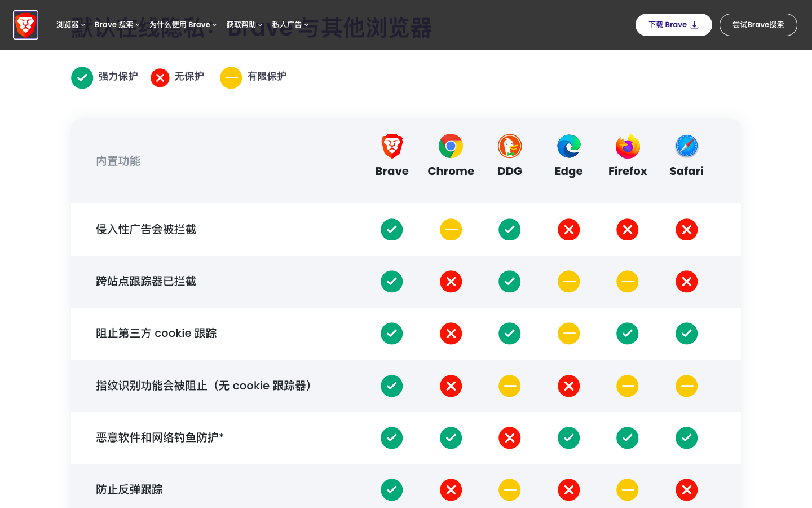812x508 pixels.
Task: Click the download arrow icon in 下载 Brave button
Action: 694,25
